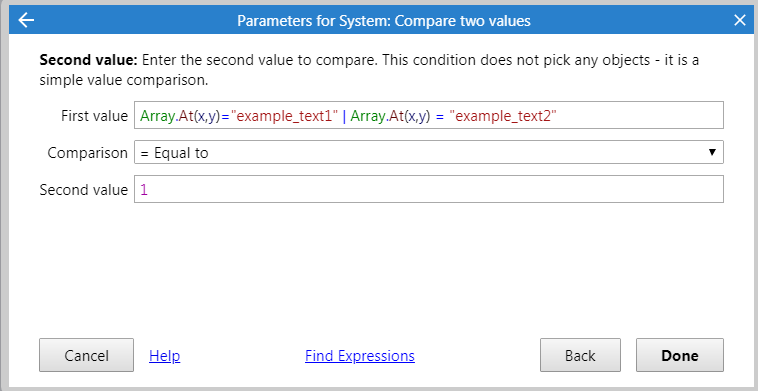Place cursor on "example_text1" string
Image resolution: width=758 pixels, height=391 pixels.
click(285, 116)
